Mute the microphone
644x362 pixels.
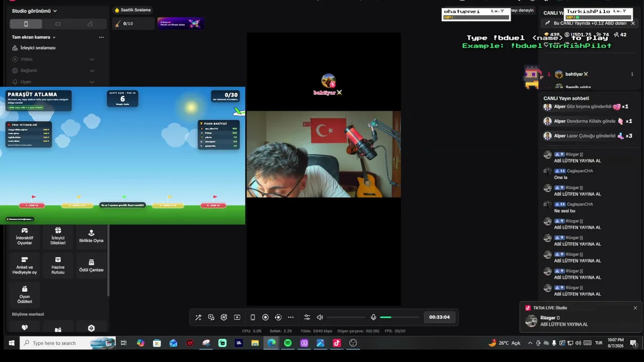pos(373,317)
